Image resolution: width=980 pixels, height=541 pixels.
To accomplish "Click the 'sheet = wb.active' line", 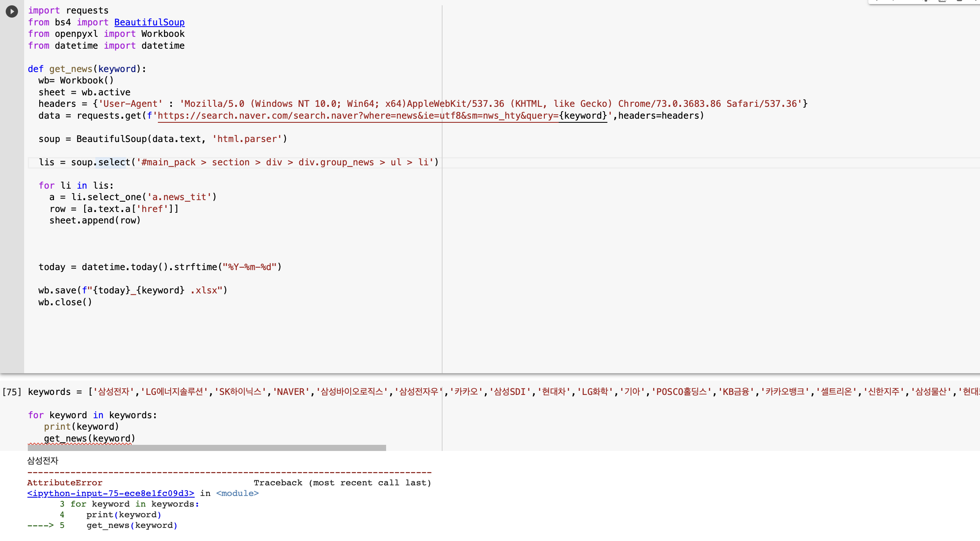I will pyautogui.click(x=85, y=92).
